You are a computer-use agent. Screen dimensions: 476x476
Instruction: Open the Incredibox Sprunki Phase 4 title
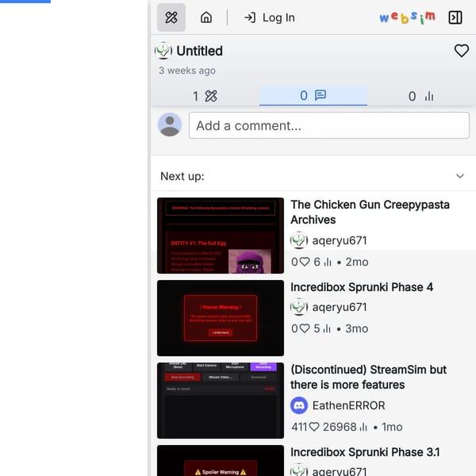(362, 287)
